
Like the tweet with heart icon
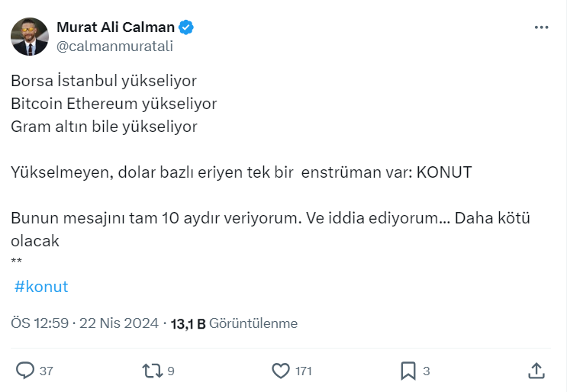(281, 371)
